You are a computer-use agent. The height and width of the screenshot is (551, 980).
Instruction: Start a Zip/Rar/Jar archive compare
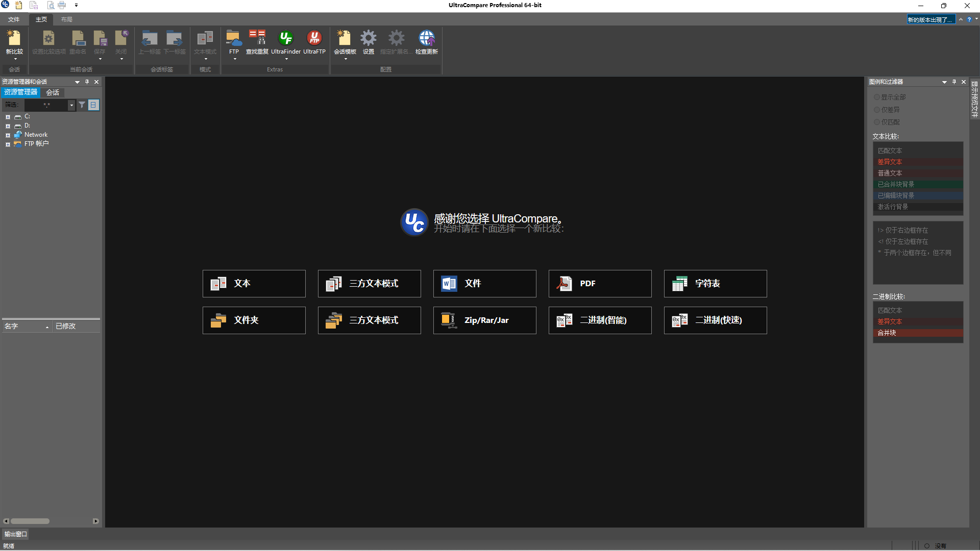pos(485,320)
